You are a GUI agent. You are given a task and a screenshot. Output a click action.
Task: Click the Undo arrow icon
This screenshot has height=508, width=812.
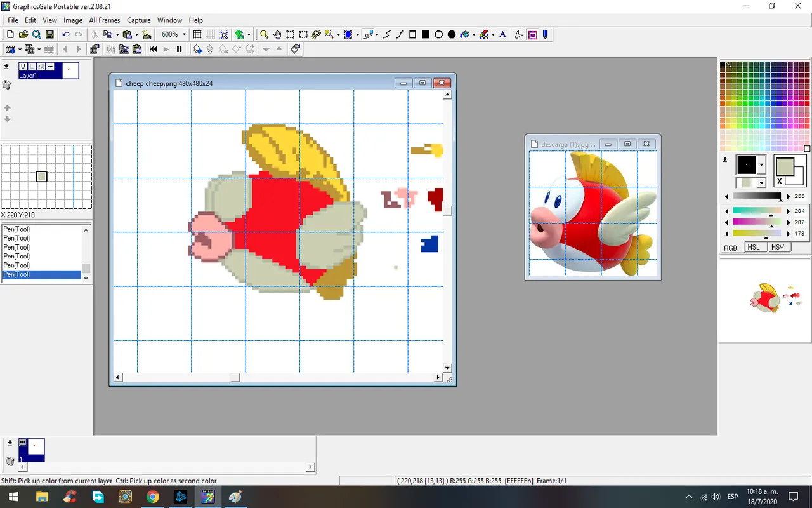point(66,34)
